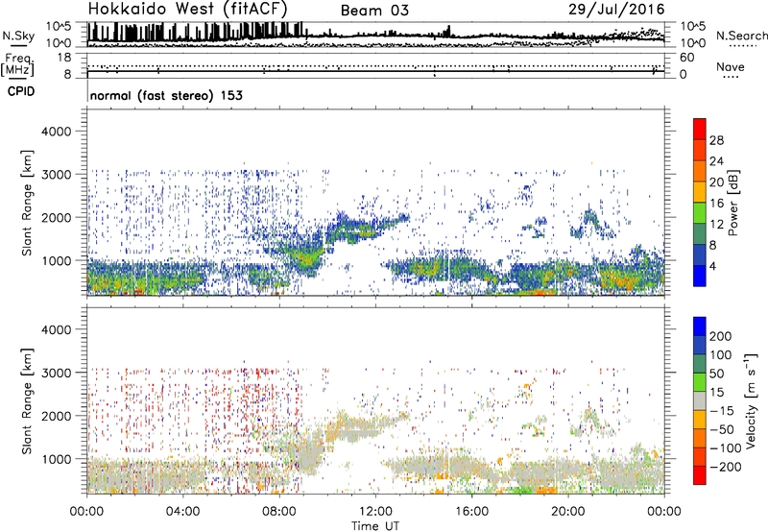Select the "Time UT" axis title

[x=375, y=526]
